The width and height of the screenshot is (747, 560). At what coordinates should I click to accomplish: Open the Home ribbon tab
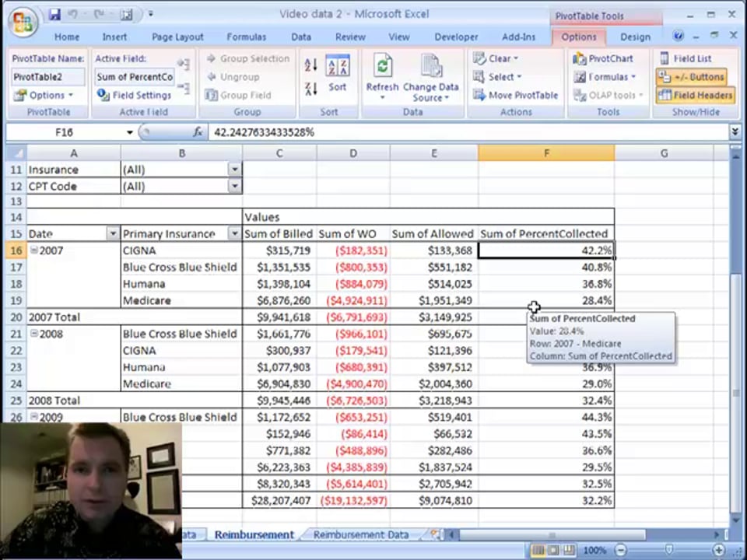pos(67,37)
